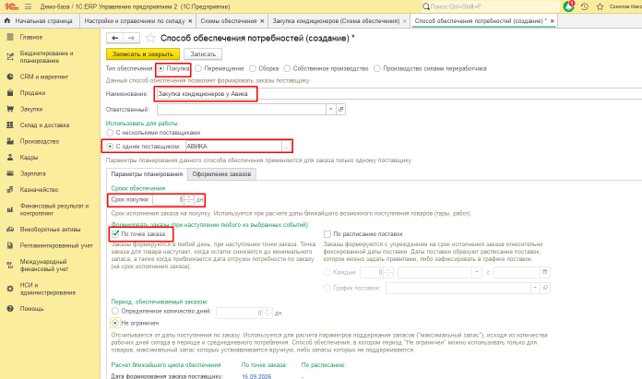Open the main menu hamburger icon

pyautogui.click(x=28, y=7)
